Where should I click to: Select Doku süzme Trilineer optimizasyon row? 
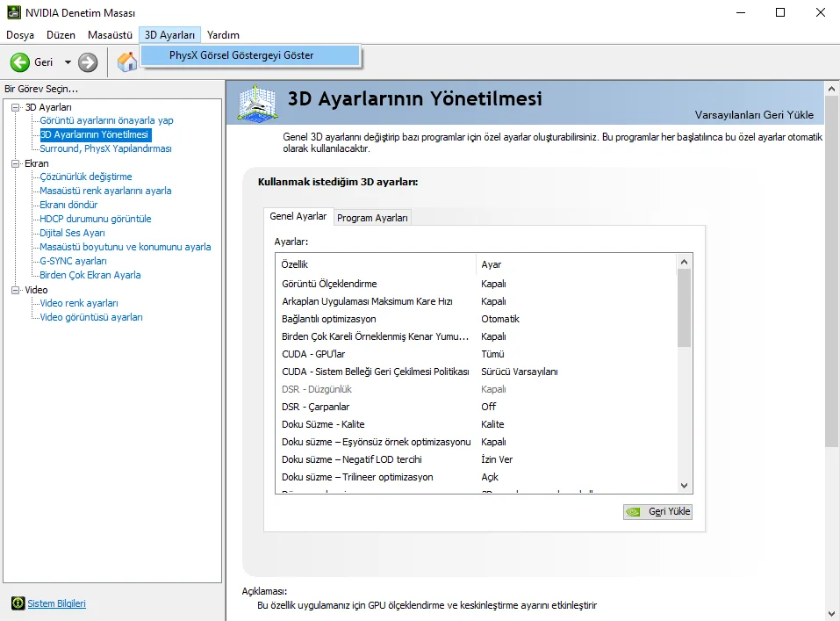click(x=477, y=477)
